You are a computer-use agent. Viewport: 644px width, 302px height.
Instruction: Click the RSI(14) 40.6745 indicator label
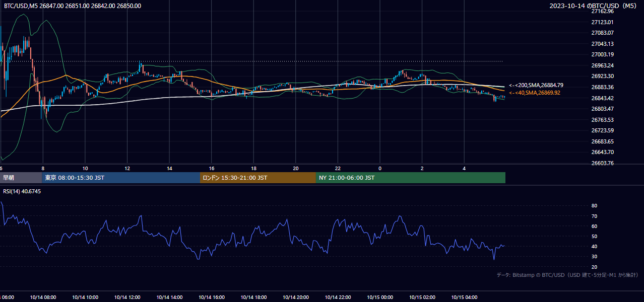(22, 191)
